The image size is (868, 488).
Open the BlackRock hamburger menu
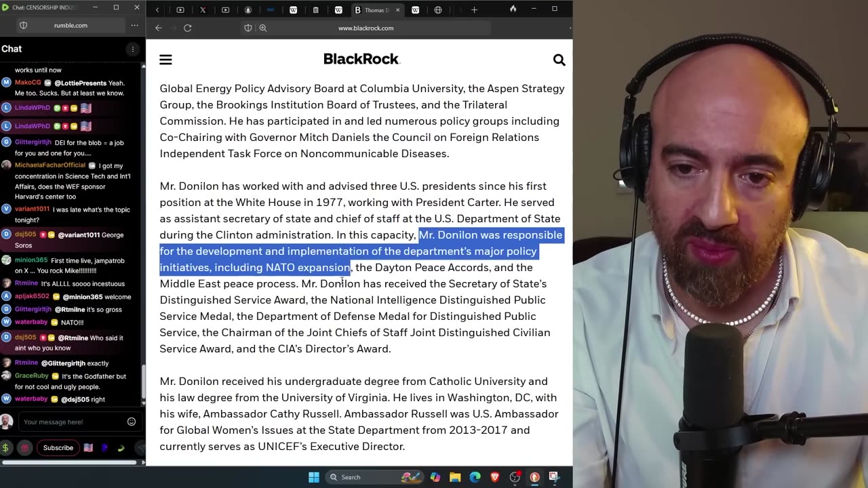pyautogui.click(x=165, y=60)
